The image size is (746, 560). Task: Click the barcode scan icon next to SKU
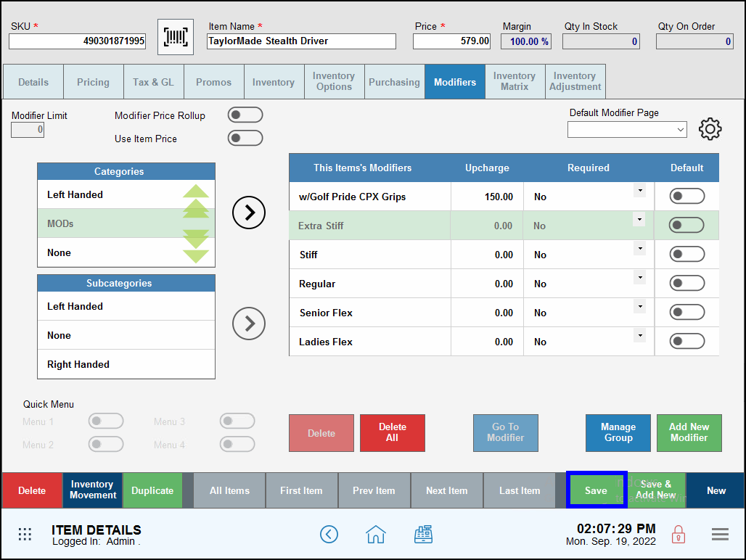click(174, 36)
